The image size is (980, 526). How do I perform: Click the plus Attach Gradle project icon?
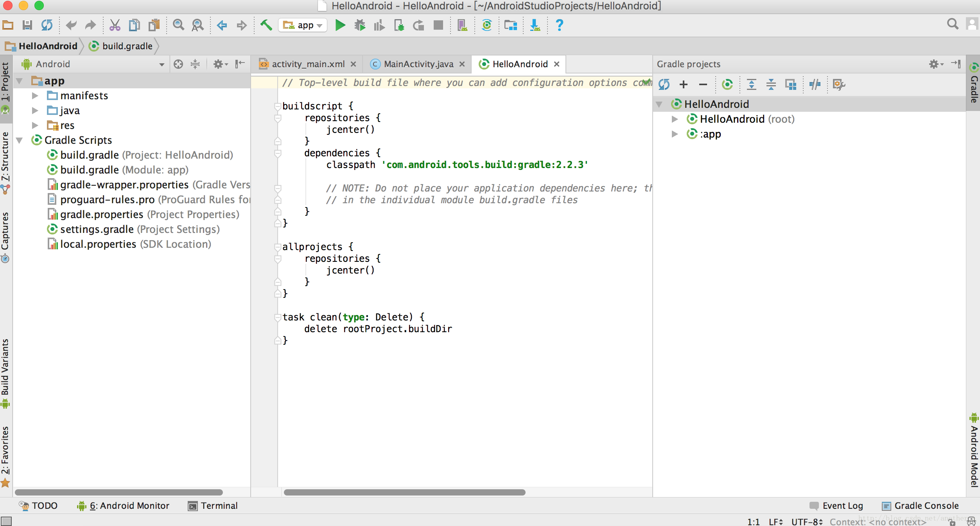684,84
